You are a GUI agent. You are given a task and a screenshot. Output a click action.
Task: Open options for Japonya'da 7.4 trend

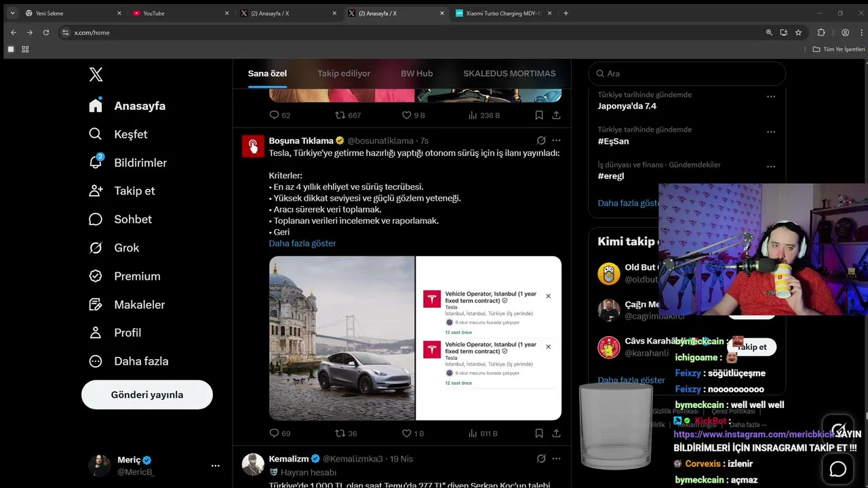click(771, 96)
